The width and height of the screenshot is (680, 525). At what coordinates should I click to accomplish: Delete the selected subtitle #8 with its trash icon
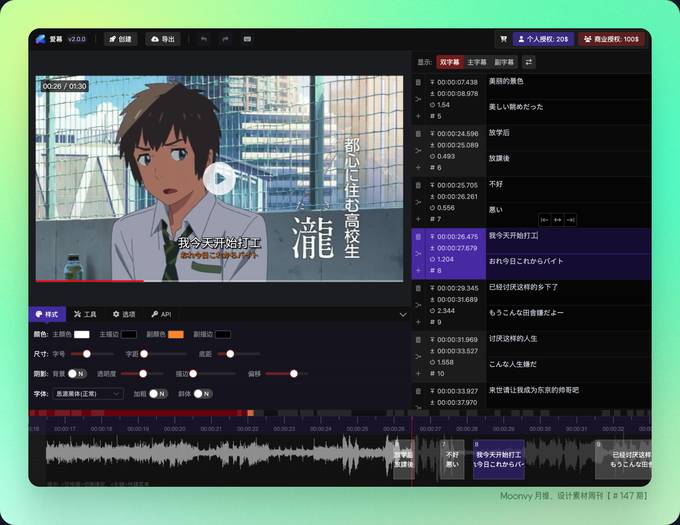418,237
